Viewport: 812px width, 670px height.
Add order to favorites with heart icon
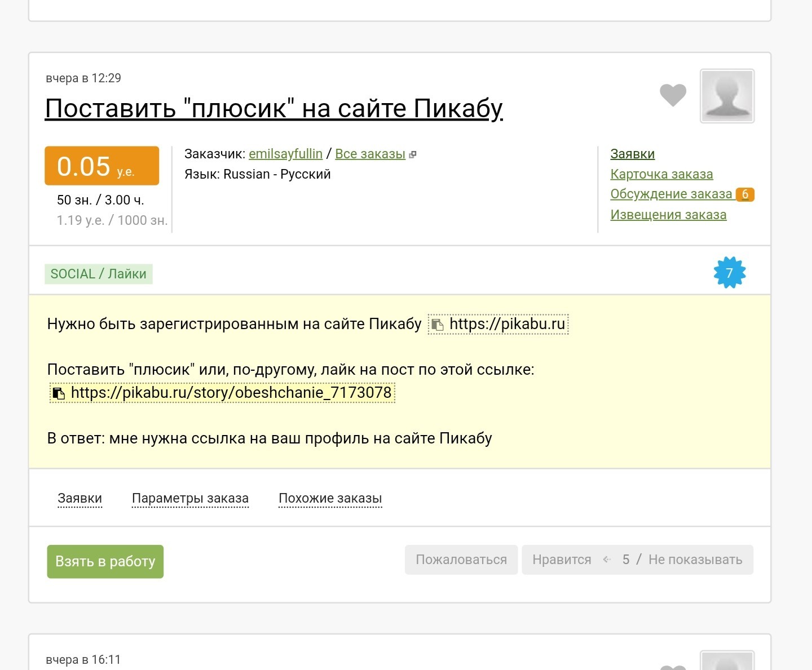coord(673,95)
